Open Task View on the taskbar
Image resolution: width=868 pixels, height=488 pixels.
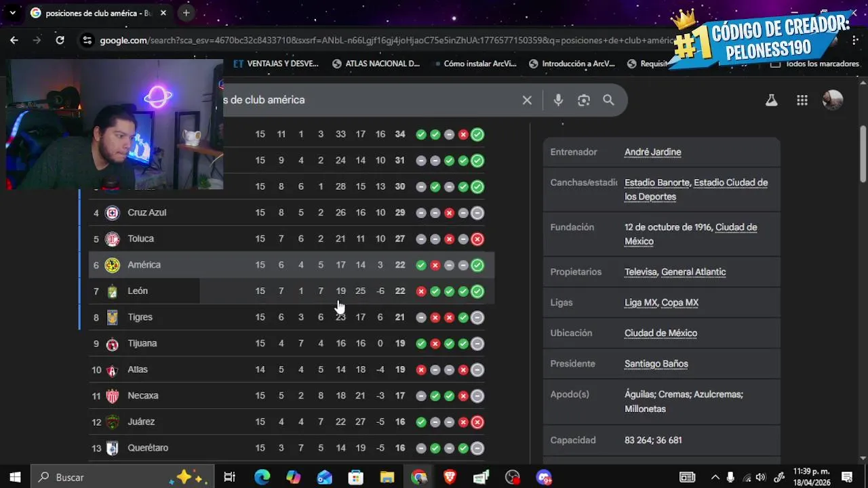click(x=229, y=477)
